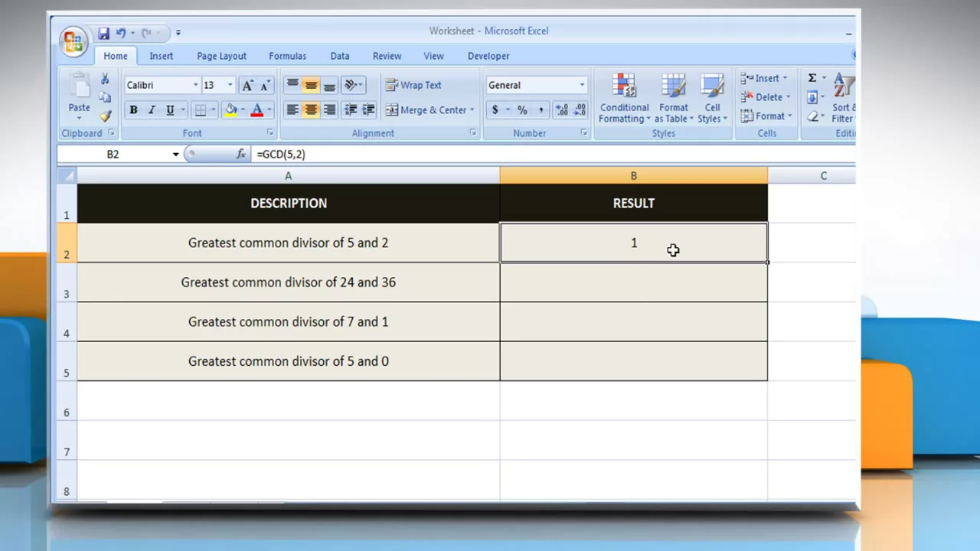Switch to the Review tab

387,56
